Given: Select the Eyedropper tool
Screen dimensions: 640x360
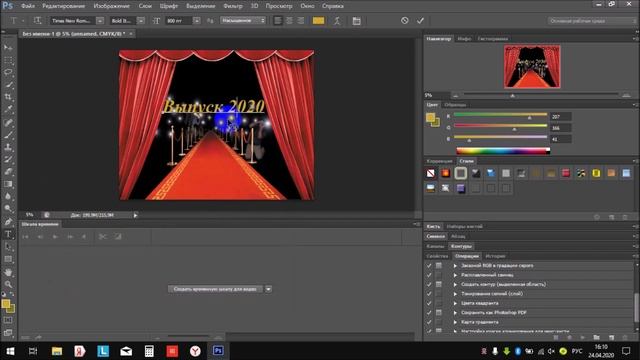Looking at the screenshot, I should tap(8, 109).
